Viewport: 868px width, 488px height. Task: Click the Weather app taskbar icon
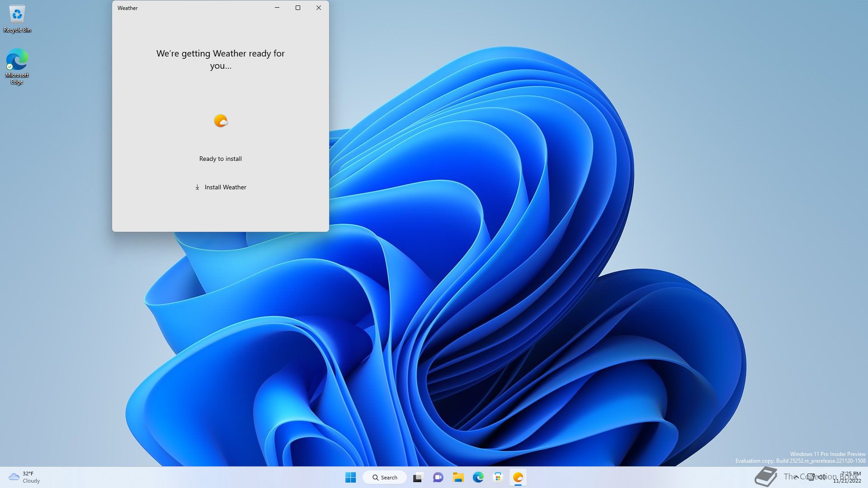pos(518,477)
